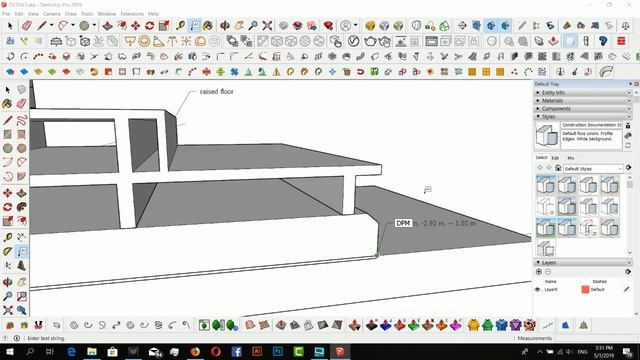Open Facebook app from the taskbar
Screen dimensions: 640x360
[236, 351]
